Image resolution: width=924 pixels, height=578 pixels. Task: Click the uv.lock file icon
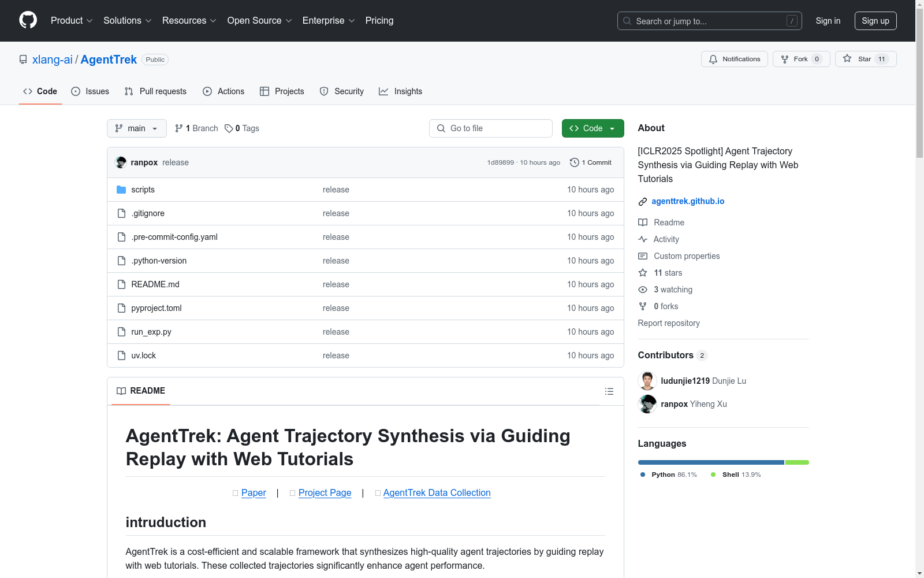click(x=121, y=355)
